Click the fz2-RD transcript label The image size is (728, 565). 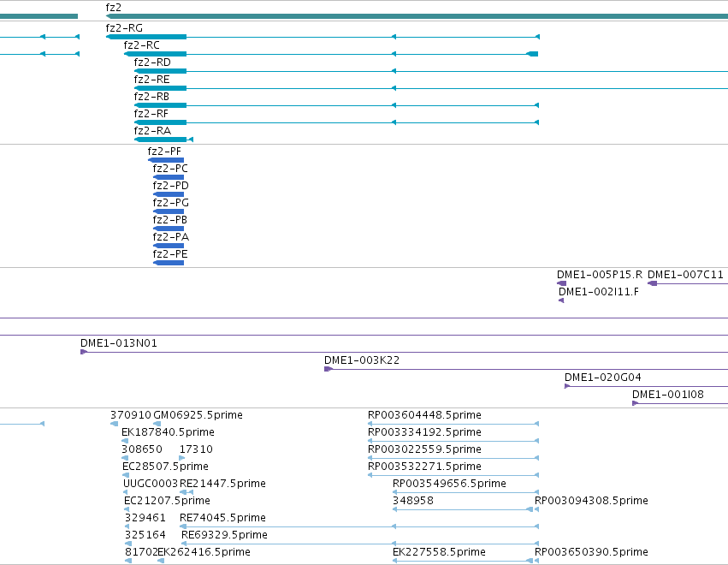tap(152, 62)
